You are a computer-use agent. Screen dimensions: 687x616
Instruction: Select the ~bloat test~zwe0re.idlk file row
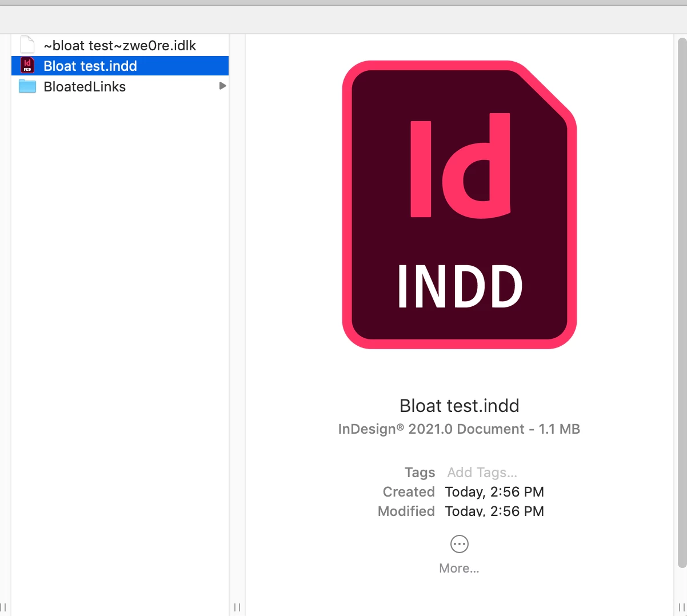point(120,46)
